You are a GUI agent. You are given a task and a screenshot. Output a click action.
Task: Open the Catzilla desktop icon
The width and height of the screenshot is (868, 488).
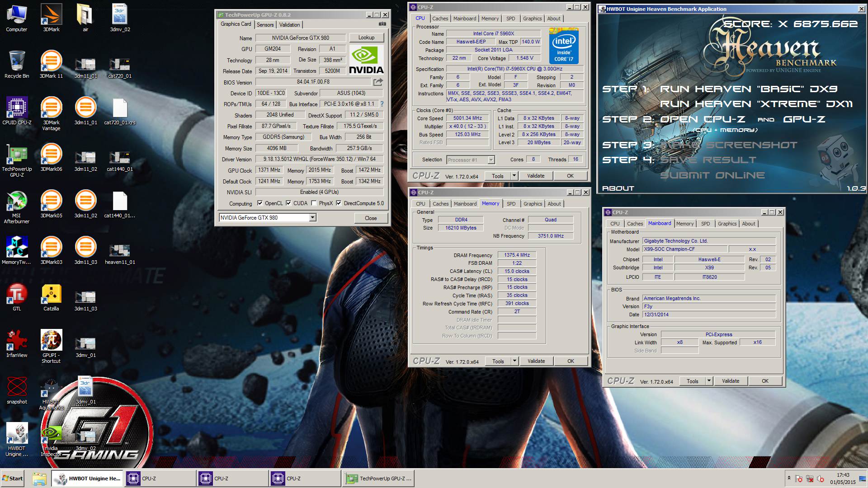pos(51,297)
